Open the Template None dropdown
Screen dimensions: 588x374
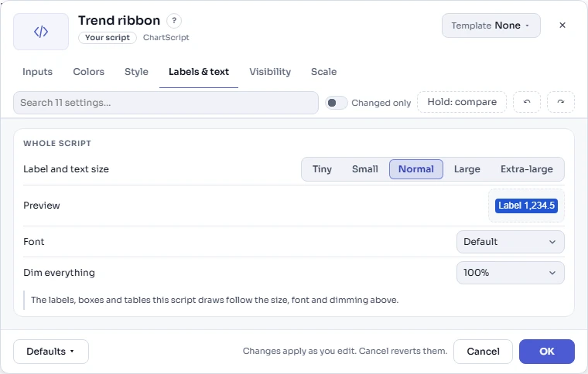[491, 25]
